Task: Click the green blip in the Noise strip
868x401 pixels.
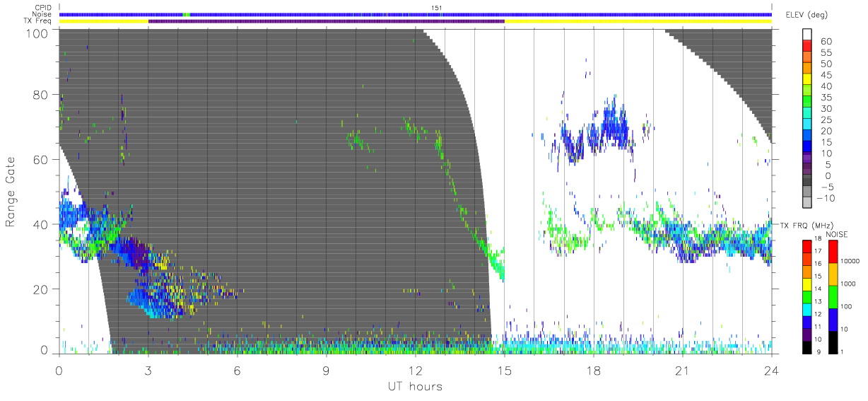Action: [x=187, y=14]
